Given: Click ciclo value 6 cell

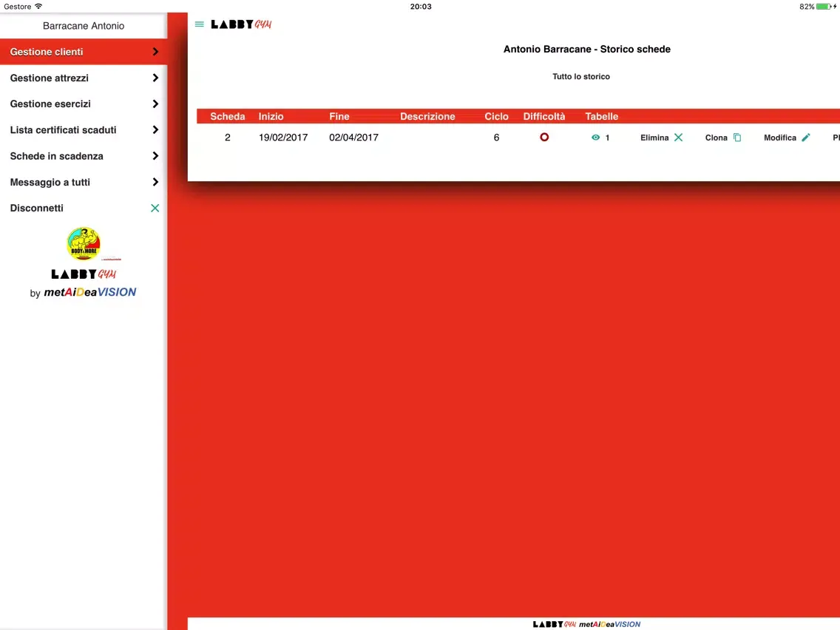Looking at the screenshot, I should tap(496, 138).
